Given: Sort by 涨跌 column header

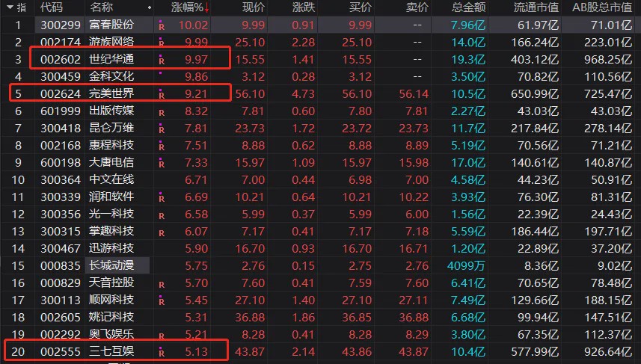Looking at the screenshot, I should click(x=304, y=7).
